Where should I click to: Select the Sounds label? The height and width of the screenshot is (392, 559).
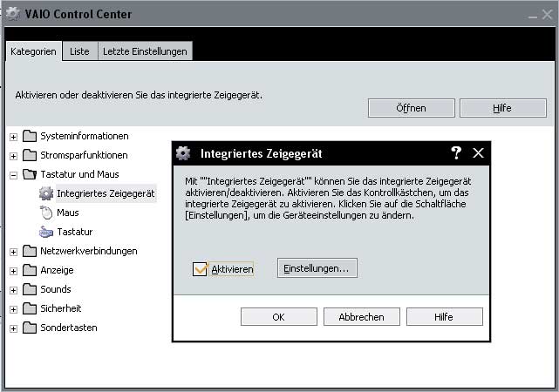tap(56, 289)
